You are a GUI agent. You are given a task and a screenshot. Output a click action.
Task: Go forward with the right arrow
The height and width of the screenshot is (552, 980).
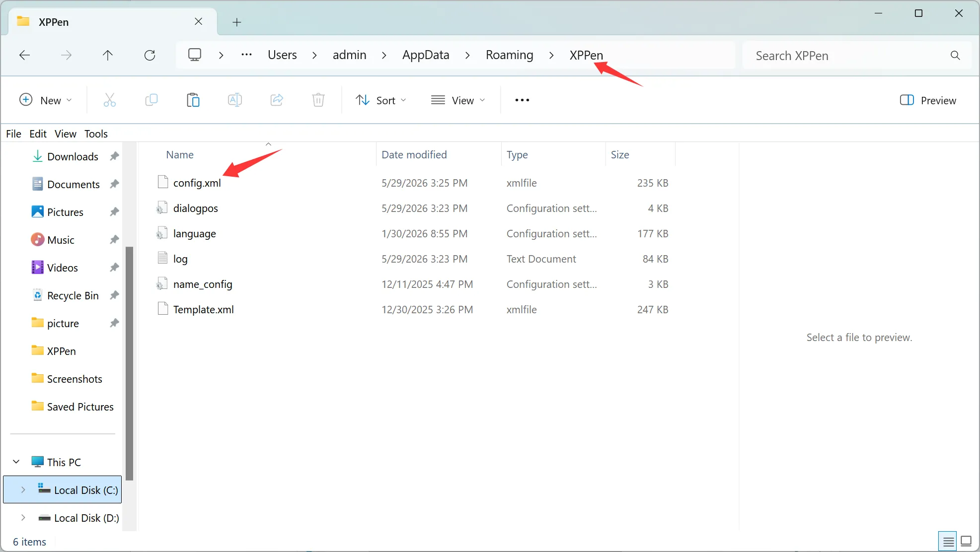[x=66, y=55]
